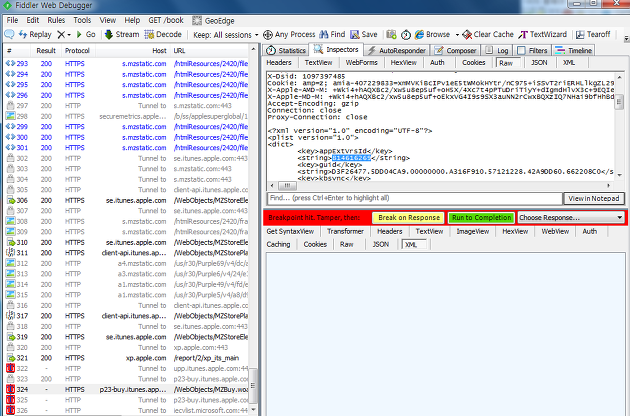
Task: Click Browse in toolbar
Action: [x=432, y=35]
